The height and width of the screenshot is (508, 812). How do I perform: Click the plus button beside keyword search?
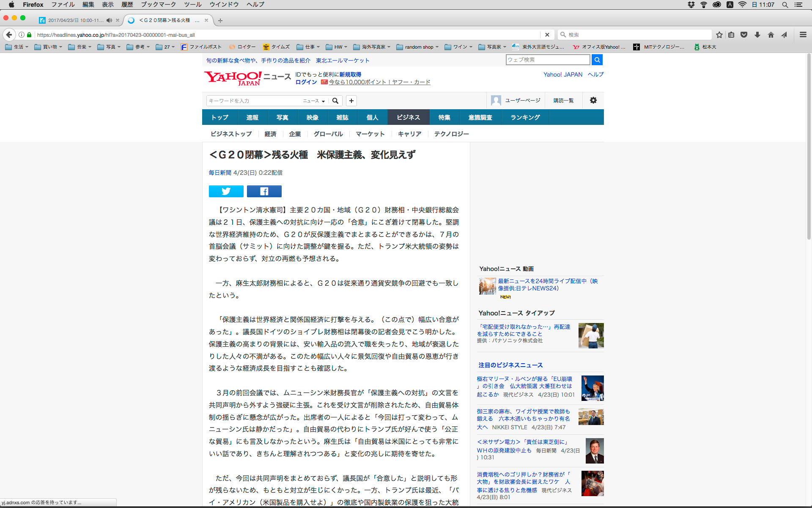click(351, 101)
